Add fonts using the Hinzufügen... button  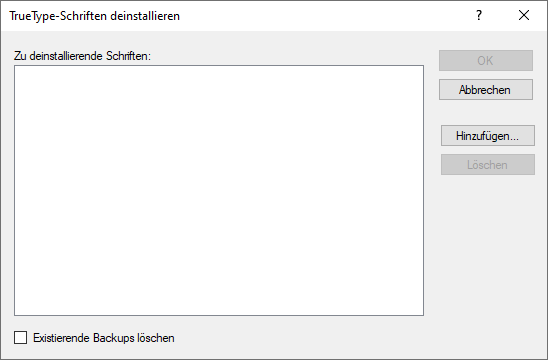[x=488, y=136]
